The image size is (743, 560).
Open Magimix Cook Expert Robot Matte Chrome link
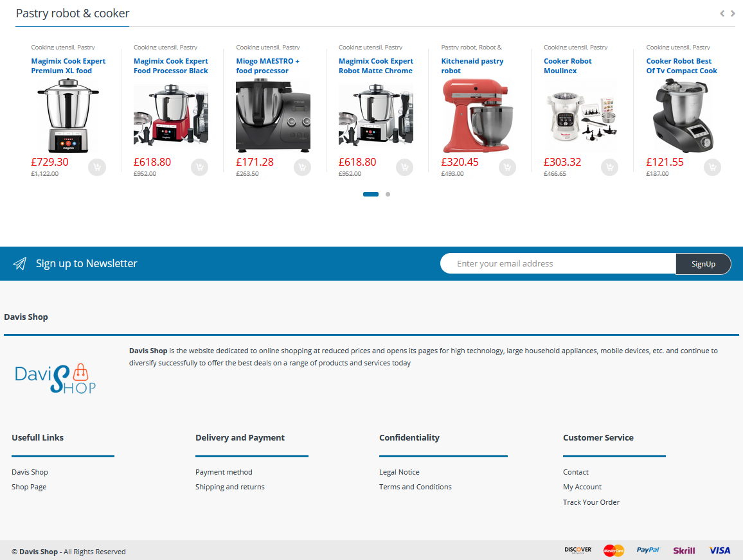[376, 66]
